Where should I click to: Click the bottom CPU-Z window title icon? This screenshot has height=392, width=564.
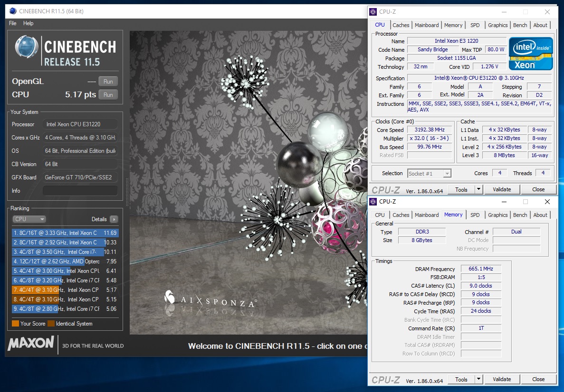coord(373,202)
